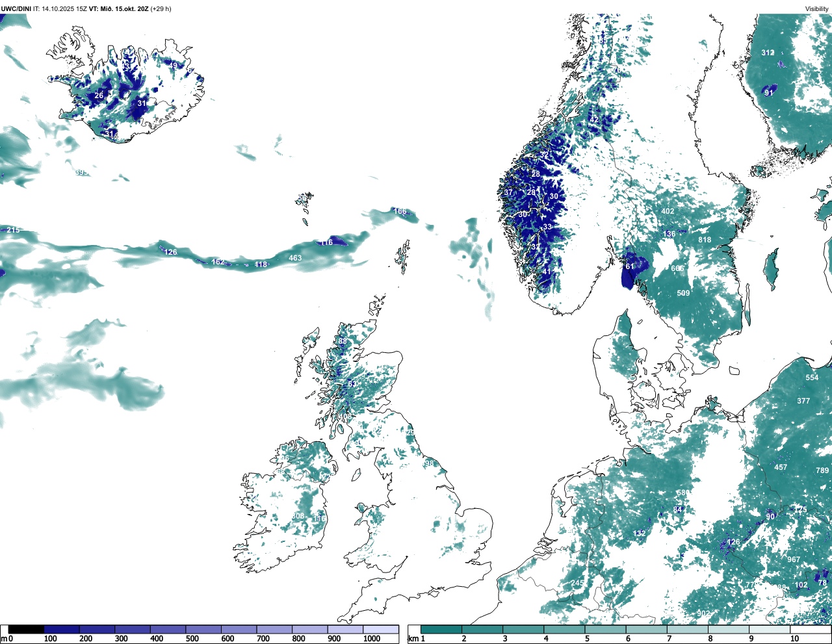This screenshot has height=644, width=832.
Task: Click the '215' value at the left edge
Action: point(13,230)
